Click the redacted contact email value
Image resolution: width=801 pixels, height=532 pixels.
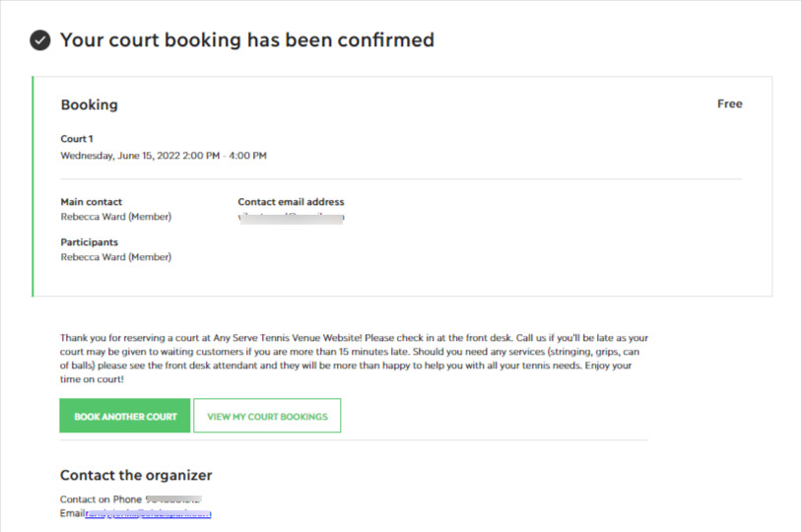tap(292, 218)
